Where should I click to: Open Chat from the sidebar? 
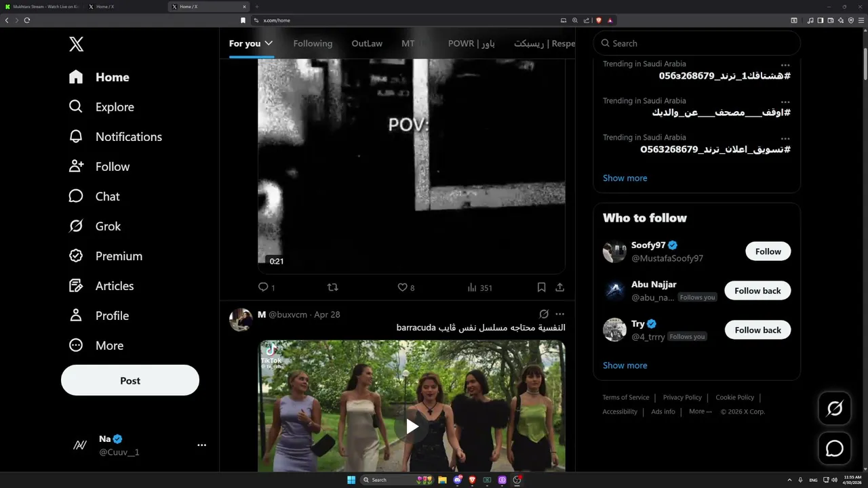tap(94, 197)
